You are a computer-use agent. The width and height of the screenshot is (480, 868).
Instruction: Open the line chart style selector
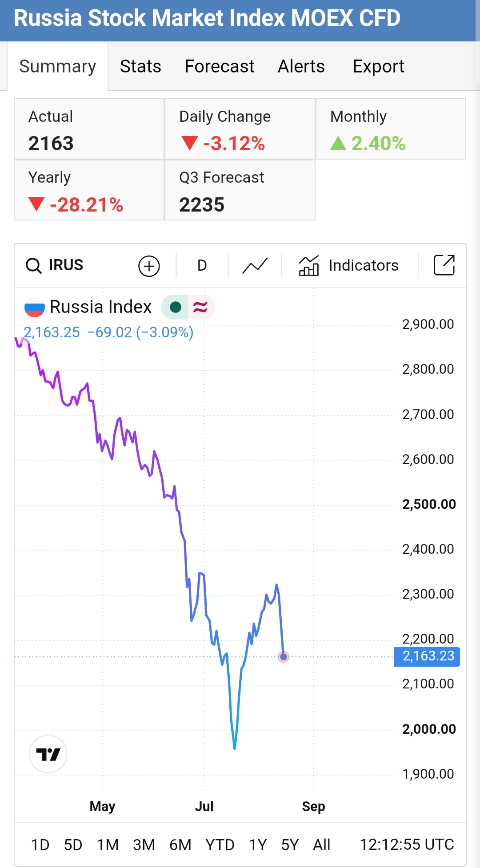pyautogui.click(x=255, y=266)
